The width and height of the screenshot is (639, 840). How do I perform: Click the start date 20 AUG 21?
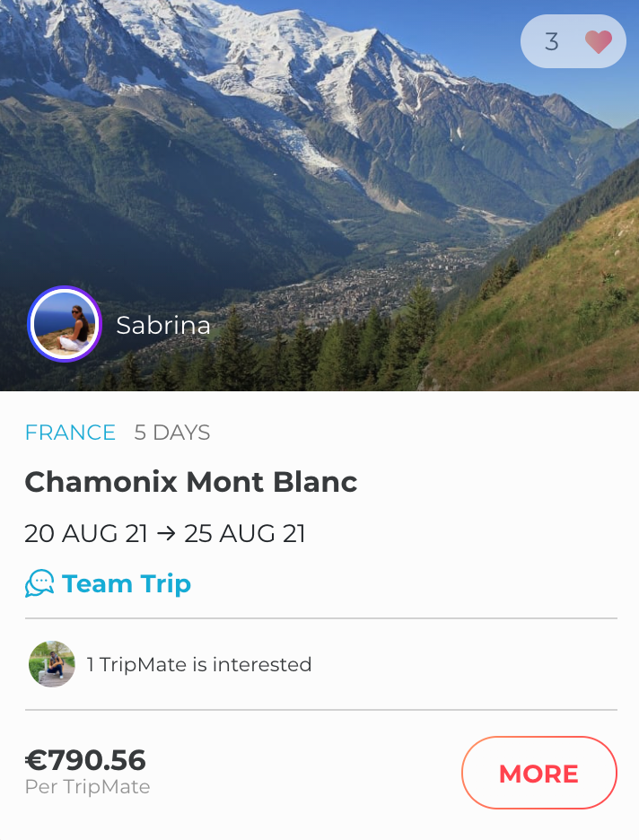[86, 534]
